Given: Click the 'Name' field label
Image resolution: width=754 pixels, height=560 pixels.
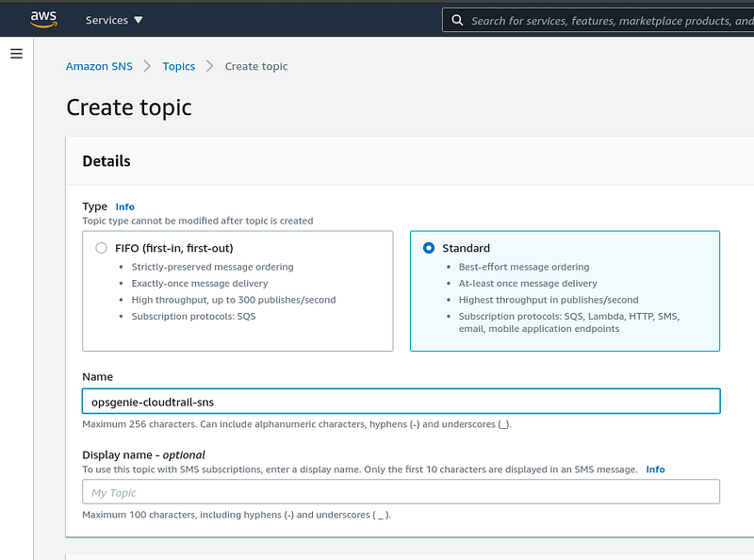Looking at the screenshot, I should tap(98, 377).
